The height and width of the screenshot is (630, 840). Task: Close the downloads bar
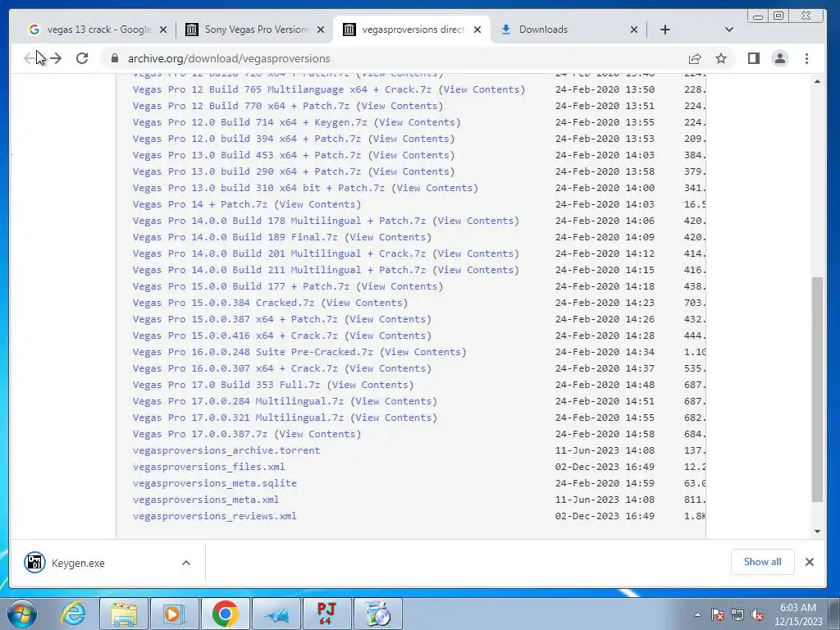pos(810,562)
